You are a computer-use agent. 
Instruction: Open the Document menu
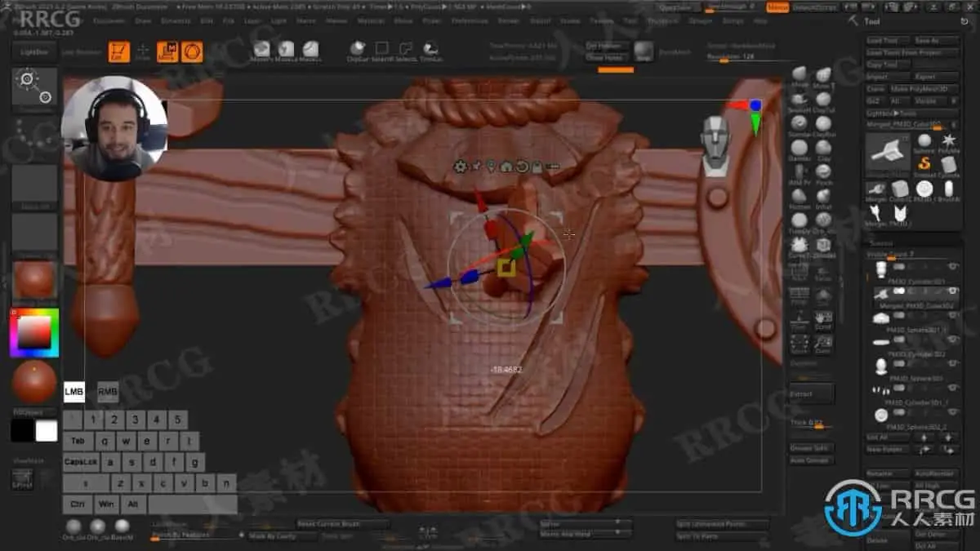pos(109,21)
